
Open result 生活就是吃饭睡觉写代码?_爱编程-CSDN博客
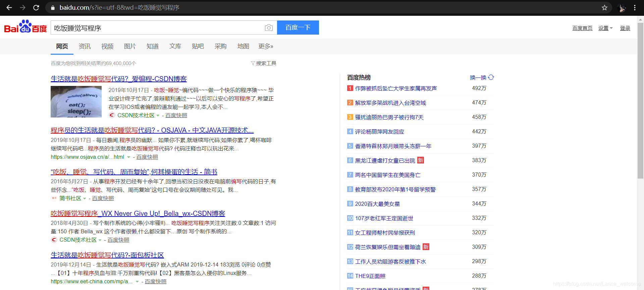[119, 79]
